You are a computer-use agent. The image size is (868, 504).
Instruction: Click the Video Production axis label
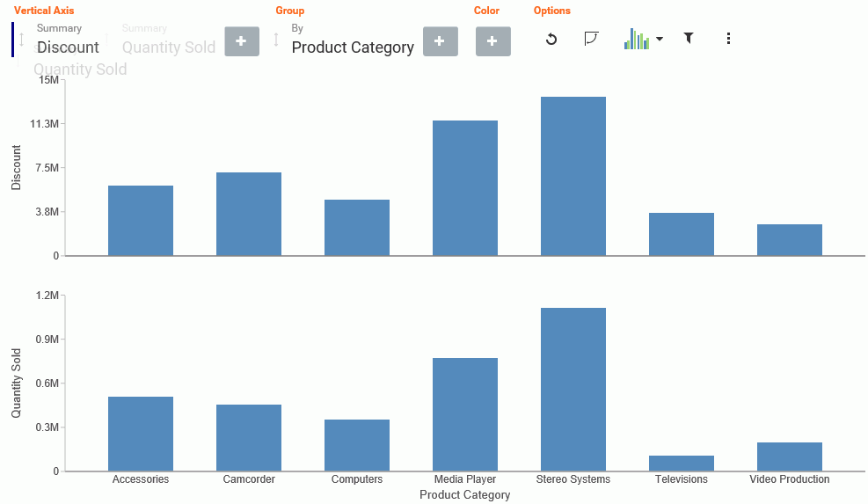pyautogui.click(x=790, y=479)
